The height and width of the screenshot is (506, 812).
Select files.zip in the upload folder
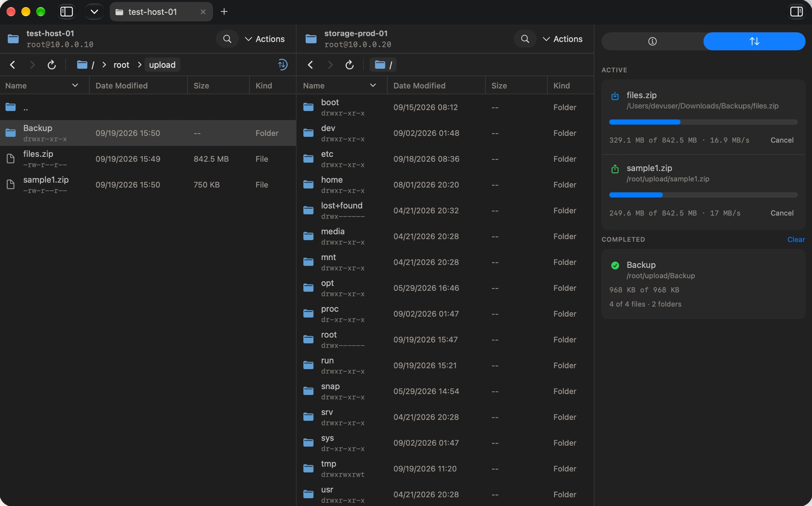click(148, 159)
